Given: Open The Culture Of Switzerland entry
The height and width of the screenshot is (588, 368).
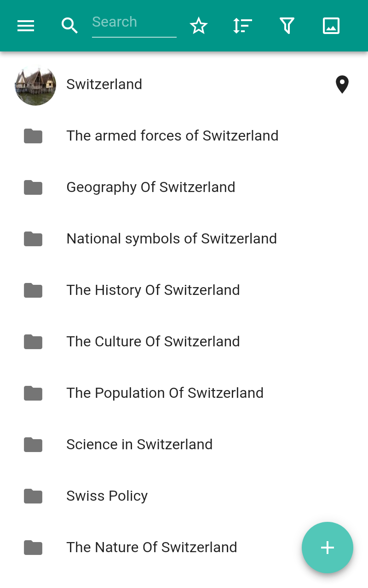Looking at the screenshot, I should coord(153,342).
